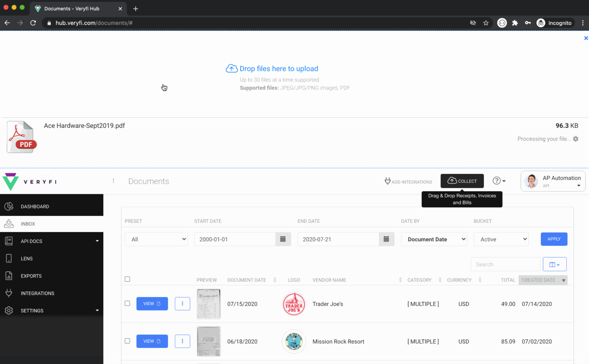Open Inbox in sidebar
This screenshot has height=364, width=589.
point(52,224)
